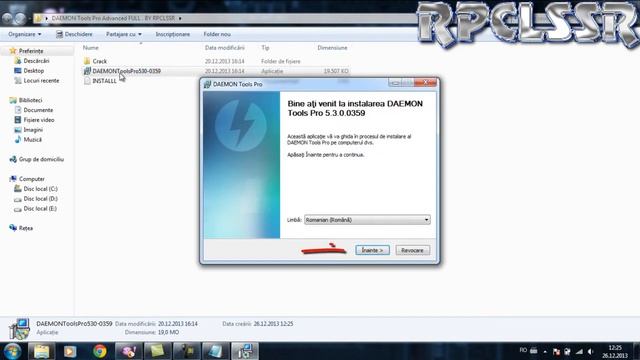Click the Revocare button in installer
640x360 pixels.
(x=412, y=250)
